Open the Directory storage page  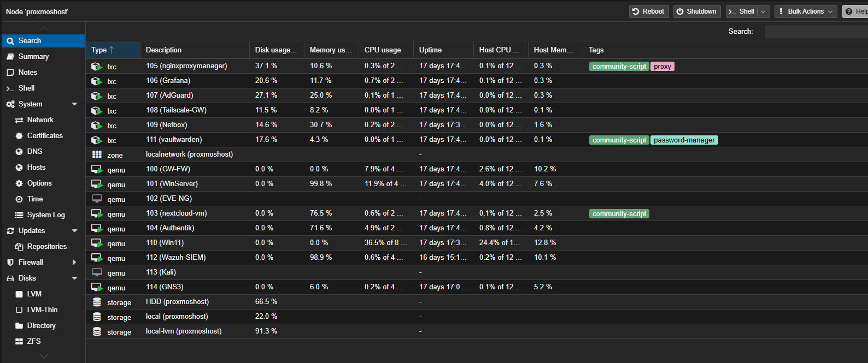point(43,325)
